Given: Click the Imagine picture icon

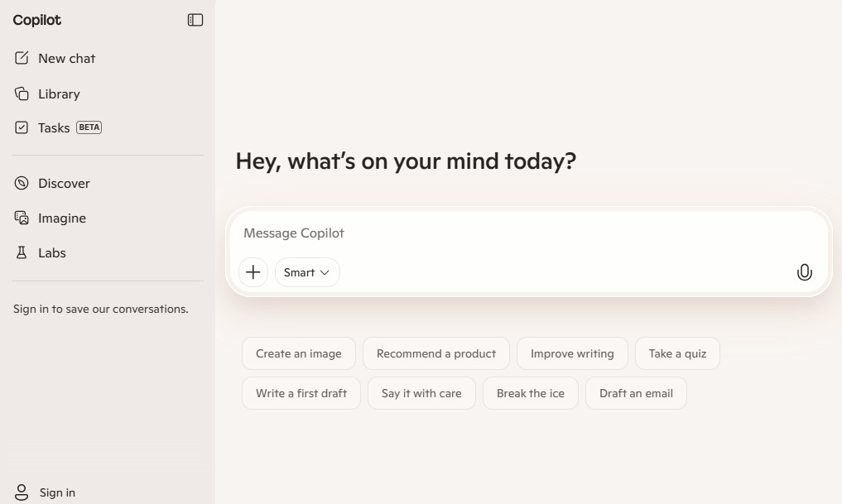Looking at the screenshot, I should click(22, 218).
